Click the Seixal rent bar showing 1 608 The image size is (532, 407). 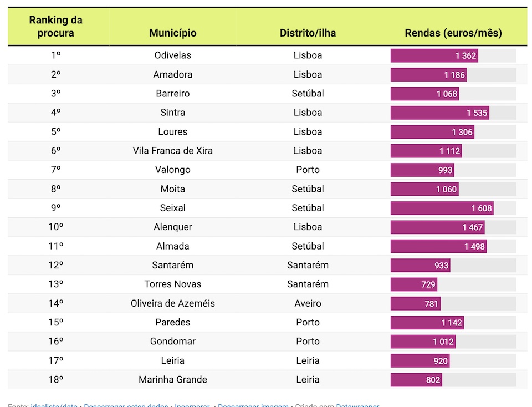(x=442, y=208)
